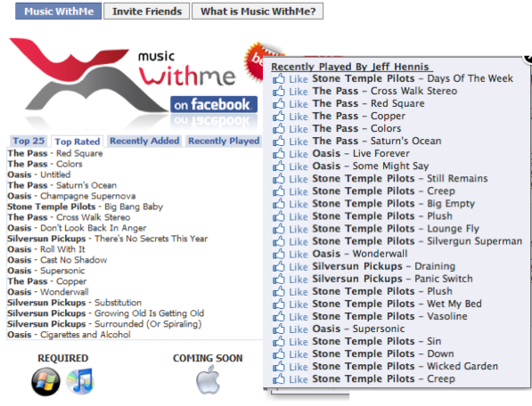Click the Windows logo under Required
This screenshot has height=406, width=532.
tap(45, 382)
